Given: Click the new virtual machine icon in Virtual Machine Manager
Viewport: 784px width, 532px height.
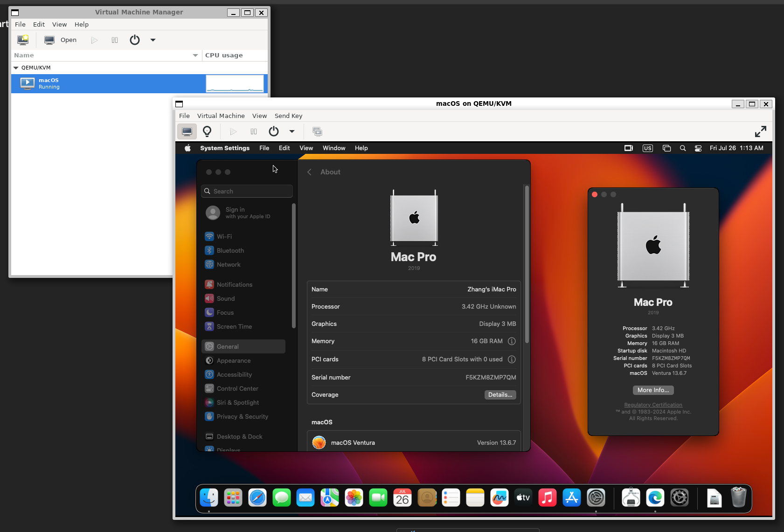Looking at the screenshot, I should point(23,40).
